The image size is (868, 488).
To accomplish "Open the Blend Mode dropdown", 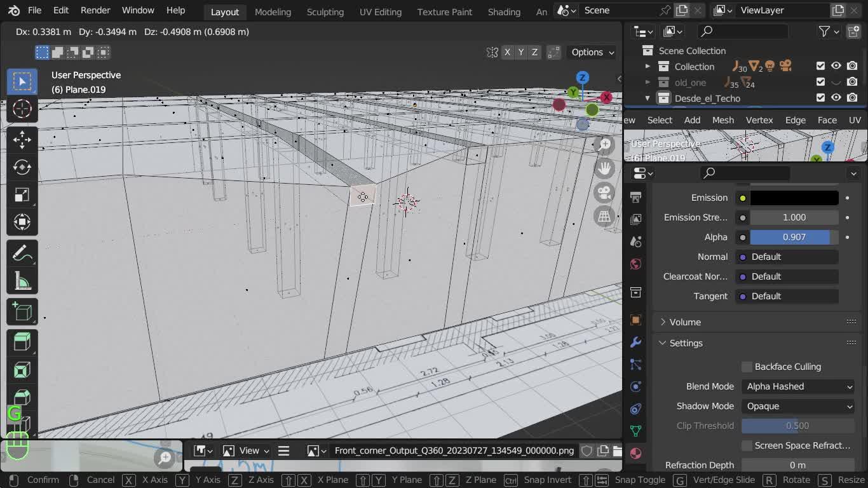I will pyautogui.click(x=798, y=386).
